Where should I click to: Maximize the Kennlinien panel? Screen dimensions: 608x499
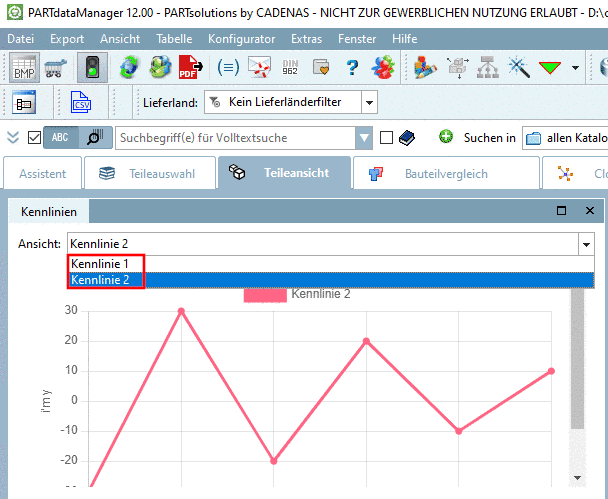coord(561,211)
